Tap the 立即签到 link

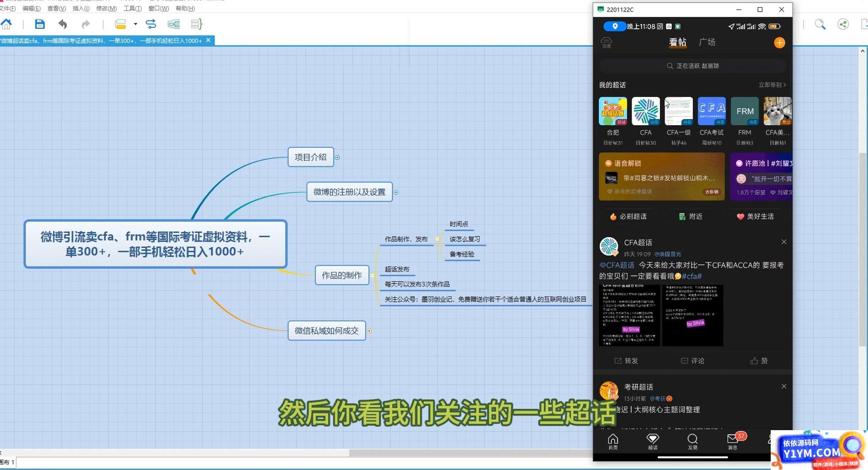[772, 85]
